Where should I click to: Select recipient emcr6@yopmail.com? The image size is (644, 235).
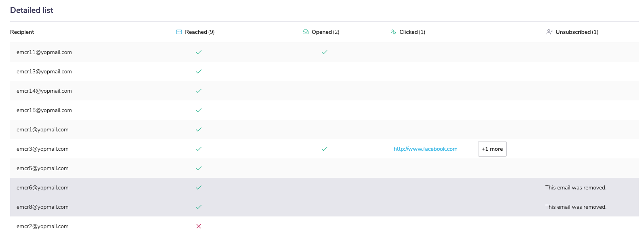(42, 187)
